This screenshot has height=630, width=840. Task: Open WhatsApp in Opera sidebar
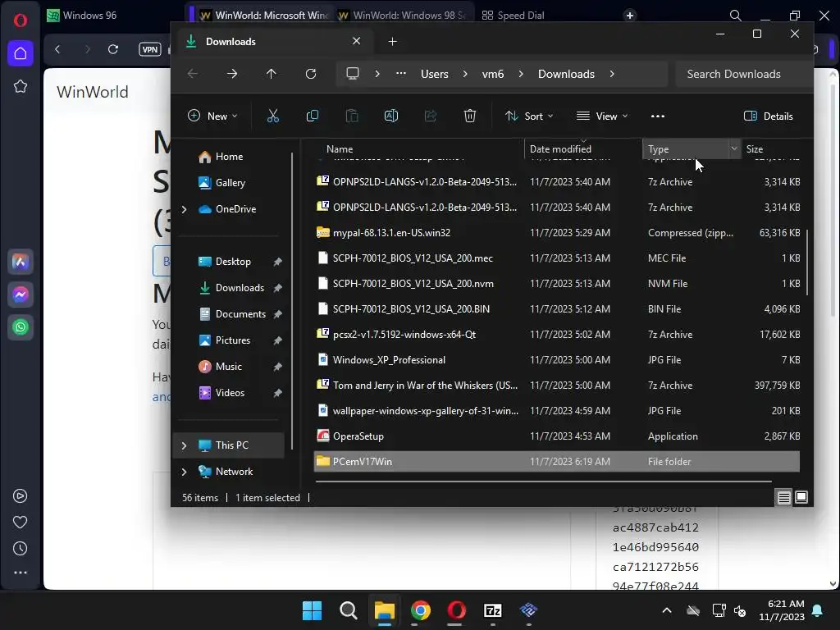(21, 327)
